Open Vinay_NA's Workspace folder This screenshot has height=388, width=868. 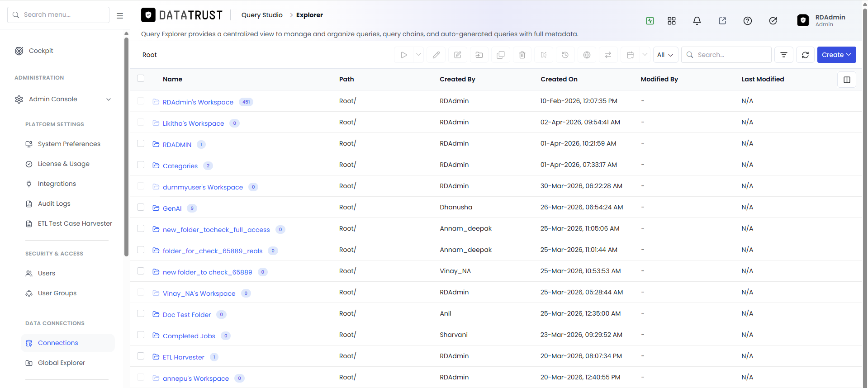point(199,293)
